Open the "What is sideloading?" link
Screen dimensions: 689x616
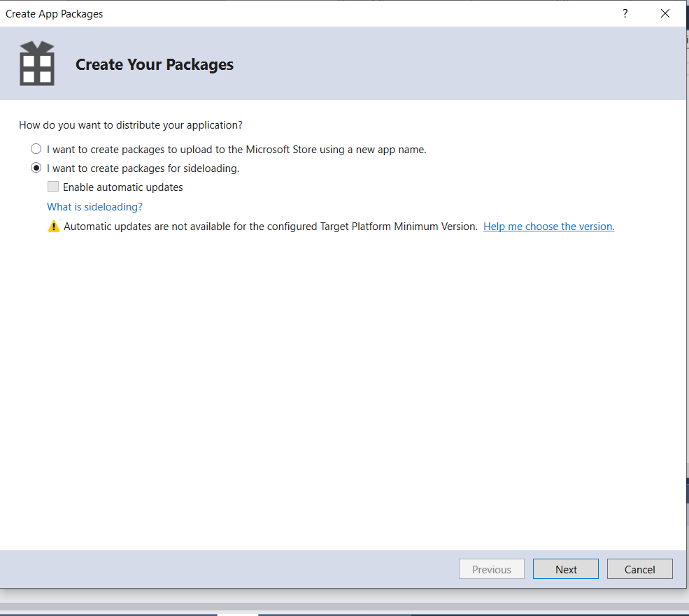95,207
